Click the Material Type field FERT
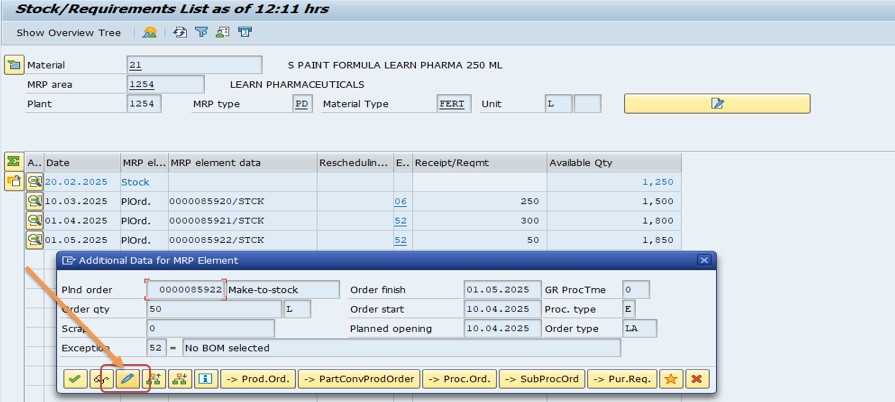This screenshot has height=402, width=895. [454, 104]
